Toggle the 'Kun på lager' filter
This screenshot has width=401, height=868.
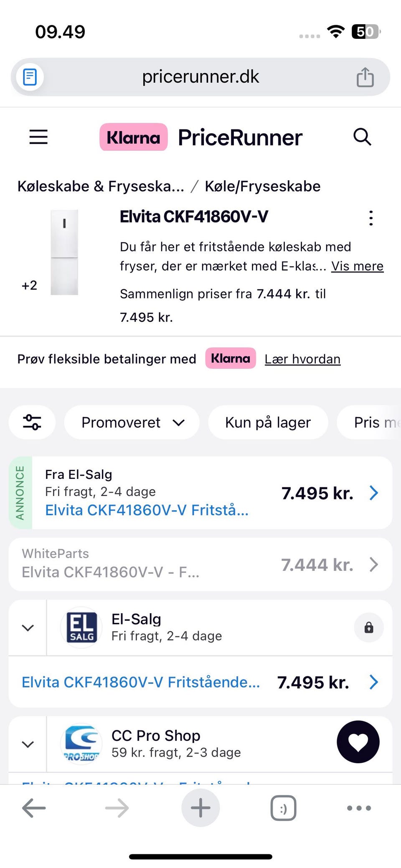[x=268, y=422]
